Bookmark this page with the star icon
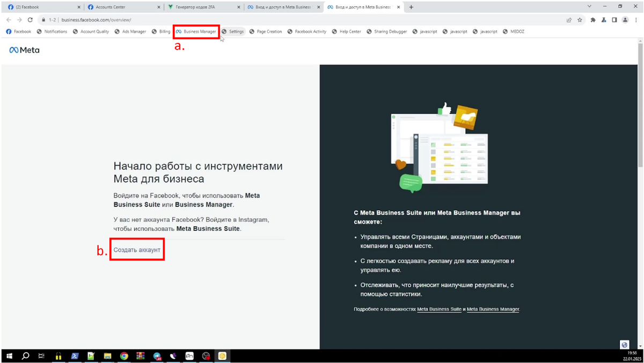This screenshot has height=363, width=644. [x=580, y=20]
